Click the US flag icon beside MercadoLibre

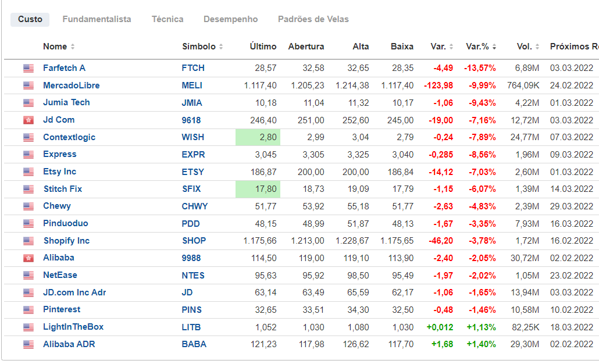pos(28,85)
